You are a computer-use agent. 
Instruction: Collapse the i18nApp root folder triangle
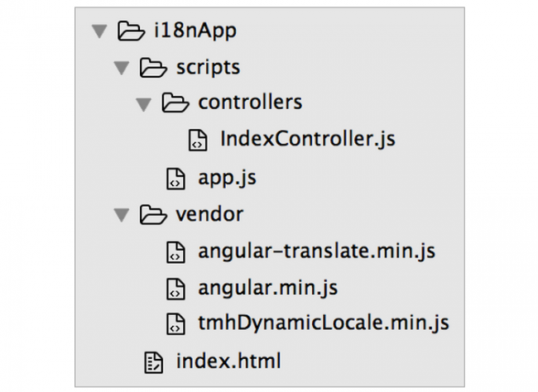100,31
